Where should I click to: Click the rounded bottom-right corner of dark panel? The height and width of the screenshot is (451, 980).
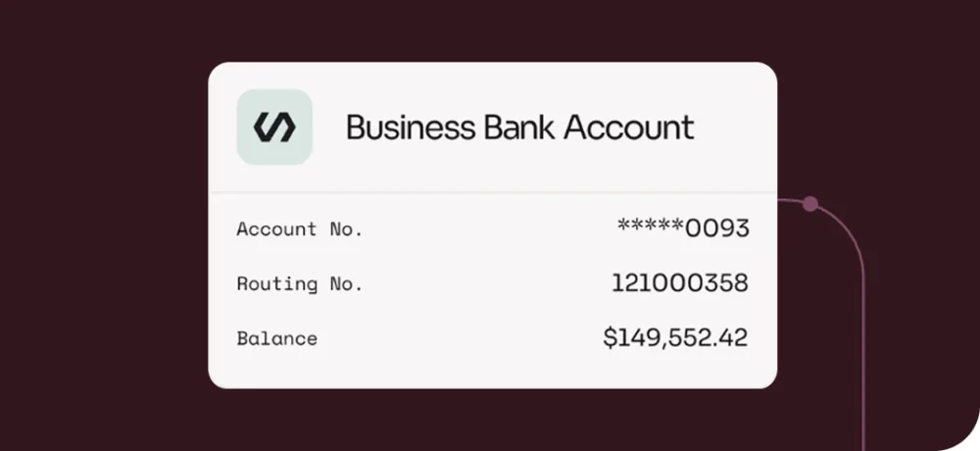(955, 431)
